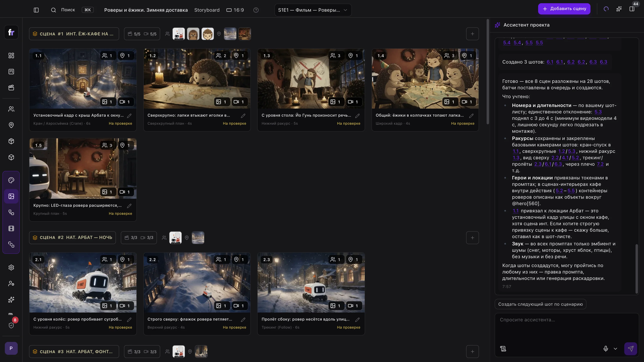This screenshot has width=644, height=362.
Task: Collapse the СЦЕНА #2 НАТ. АРБАТ — НОЧЬ header
Action: pos(72,238)
